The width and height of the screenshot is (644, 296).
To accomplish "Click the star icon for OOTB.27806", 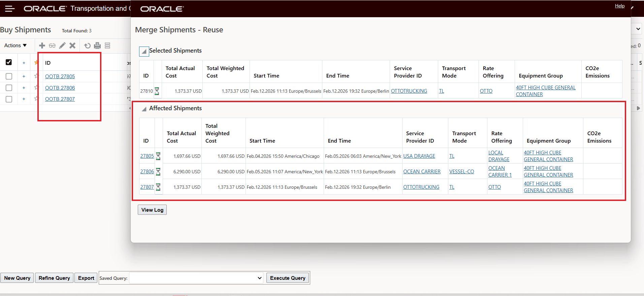I will click(36, 87).
